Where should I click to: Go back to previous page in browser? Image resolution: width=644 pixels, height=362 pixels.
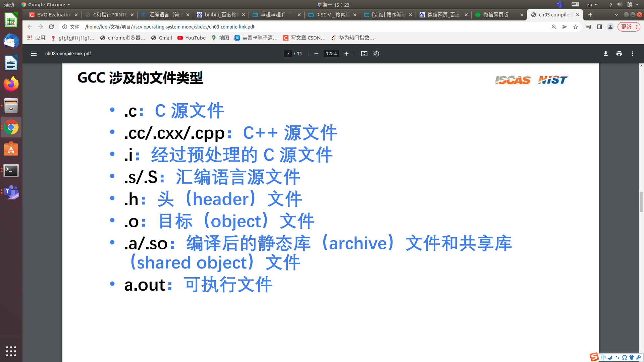(30, 27)
